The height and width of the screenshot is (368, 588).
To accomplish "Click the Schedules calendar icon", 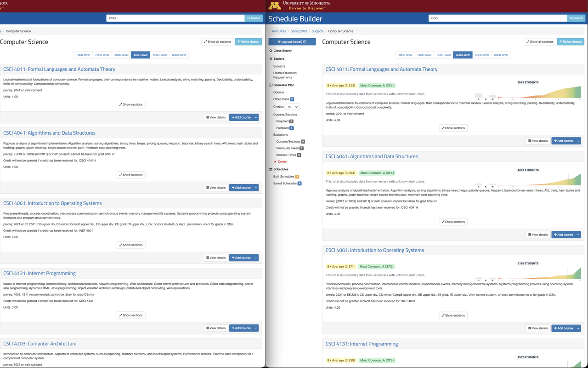I will coord(272,169).
